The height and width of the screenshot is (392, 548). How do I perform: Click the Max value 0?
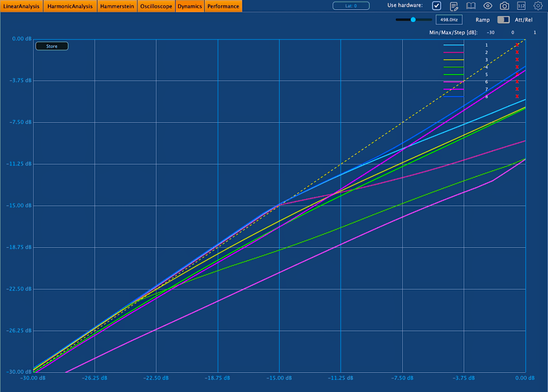coord(513,32)
